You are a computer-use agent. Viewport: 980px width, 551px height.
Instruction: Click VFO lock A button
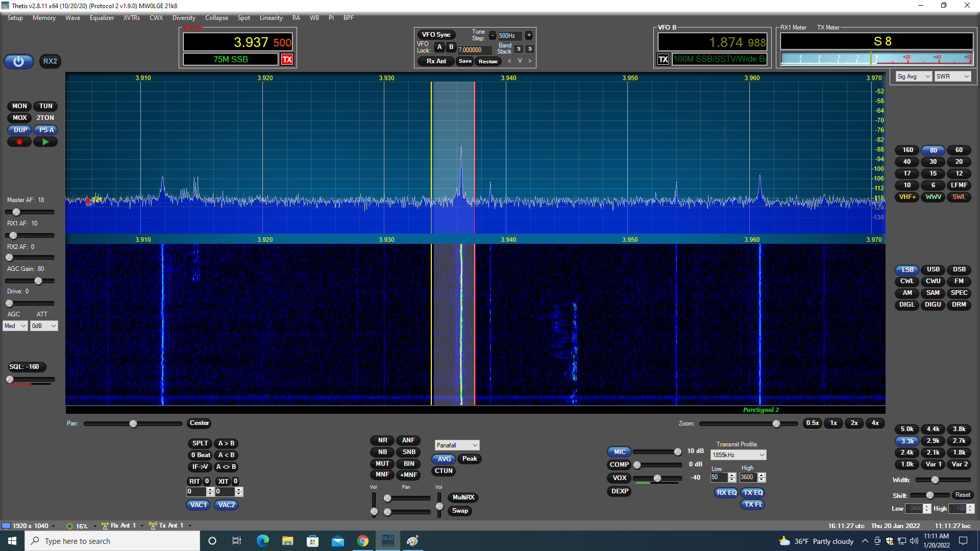coord(439,47)
